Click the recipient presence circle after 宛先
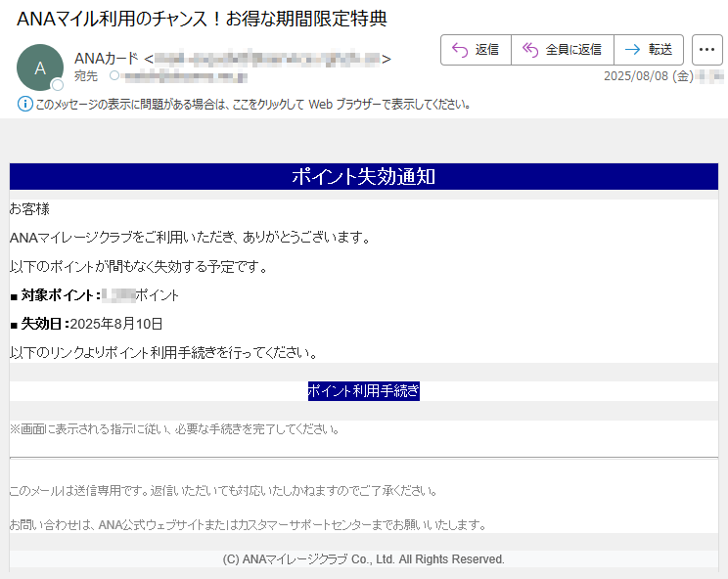Screen dimensions: 728x579 114,75
